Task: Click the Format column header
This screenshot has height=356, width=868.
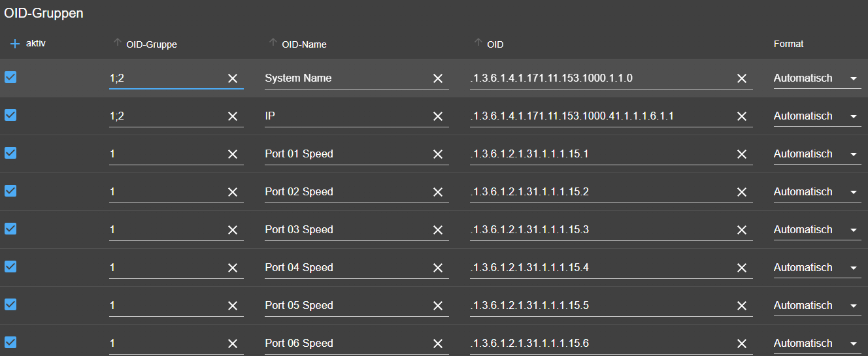Action: coord(788,44)
